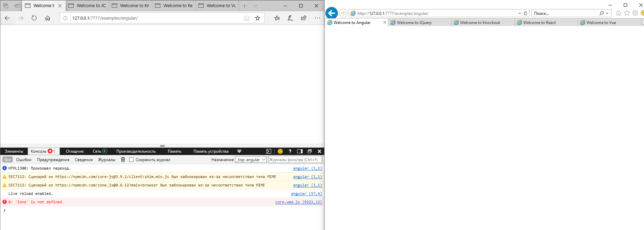Open Edge web notes pen tool
The width and height of the screenshot is (644, 230).
pyautogui.click(x=290, y=18)
